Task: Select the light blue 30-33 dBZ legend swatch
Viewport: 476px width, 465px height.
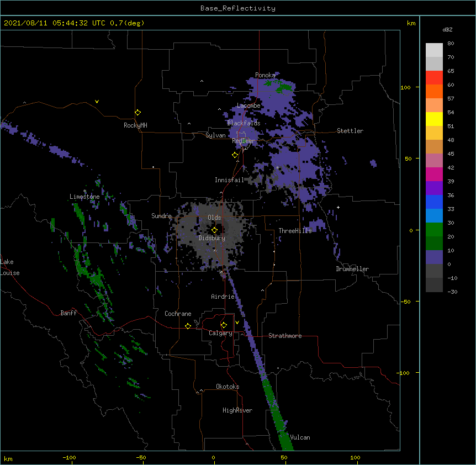Action: click(x=434, y=216)
